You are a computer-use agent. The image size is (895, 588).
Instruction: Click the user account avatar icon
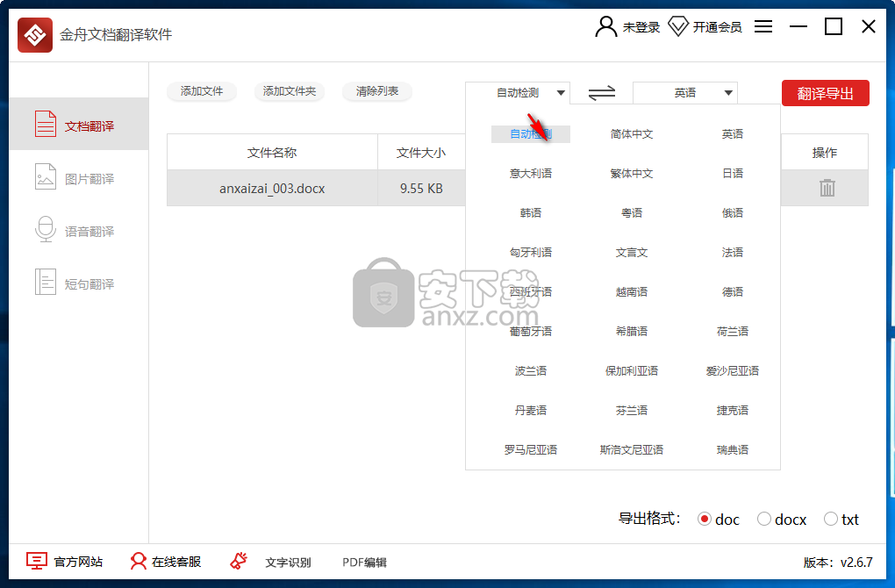tap(605, 26)
